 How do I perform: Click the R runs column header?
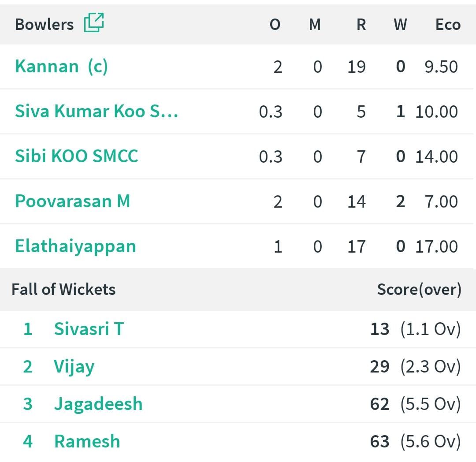tap(361, 25)
